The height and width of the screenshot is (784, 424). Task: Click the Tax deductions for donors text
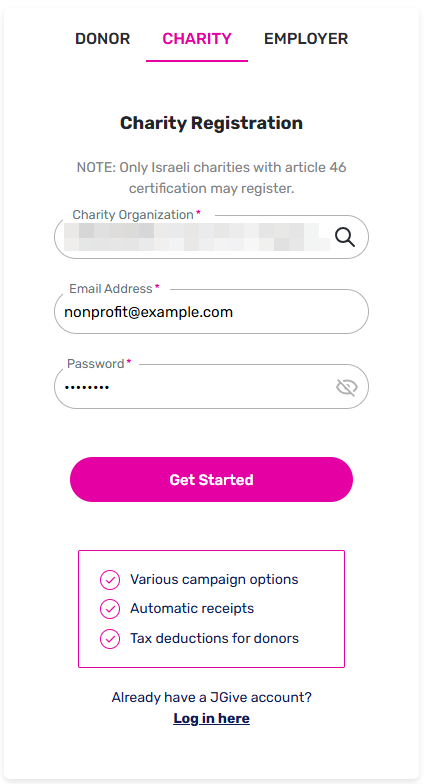click(x=214, y=638)
